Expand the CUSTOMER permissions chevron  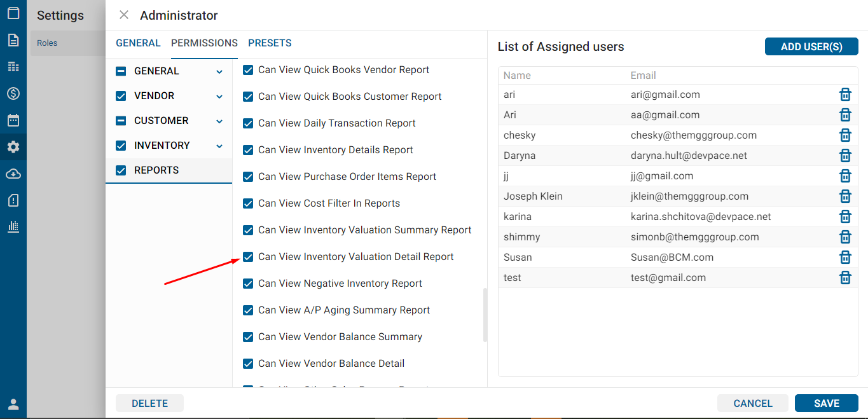click(219, 121)
